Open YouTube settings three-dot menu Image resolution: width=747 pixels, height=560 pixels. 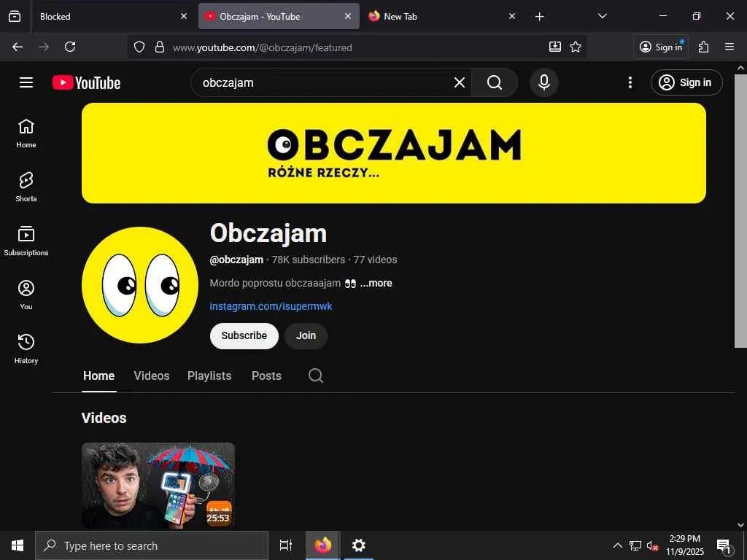point(630,82)
